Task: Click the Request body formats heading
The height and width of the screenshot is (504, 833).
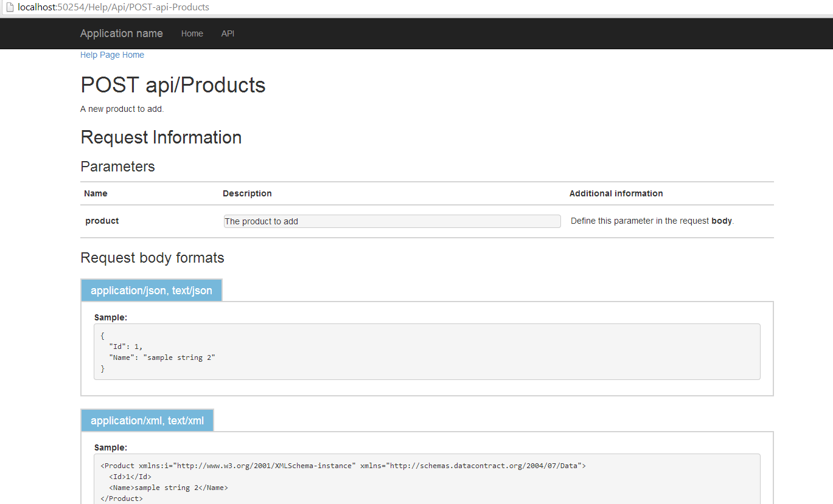Action: pos(152,258)
